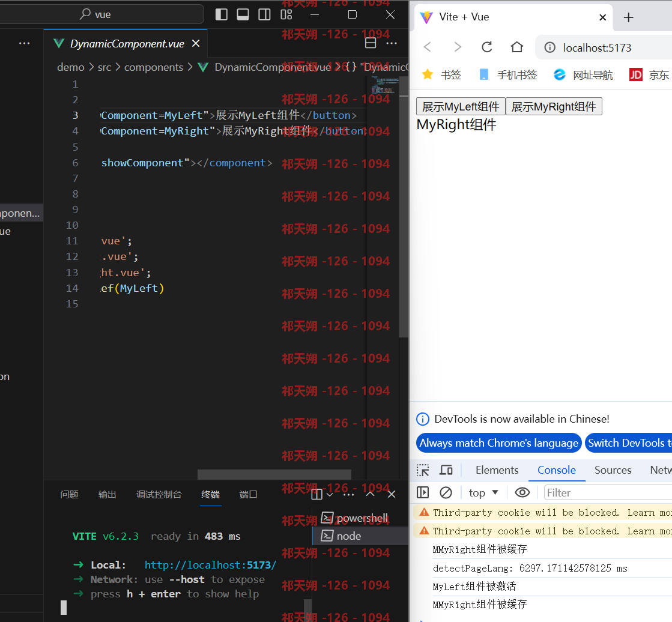This screenshot has width=672, height=622.
Task: Toggle the console sidebar
Action: pos(423,493)
